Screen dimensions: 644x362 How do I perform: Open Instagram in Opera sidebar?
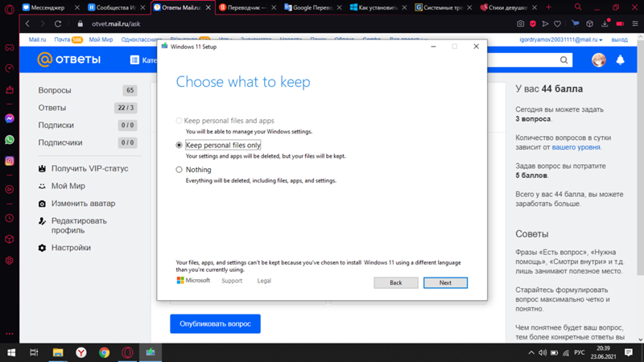click(x=9, y=161)
